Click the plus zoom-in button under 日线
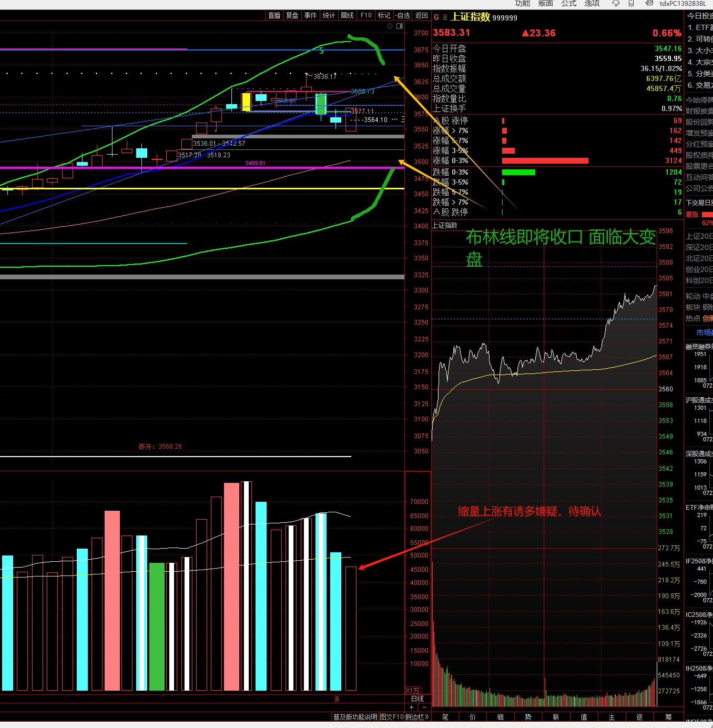Image resolution: width=713 pixels, height=728 pixels. 412,707
